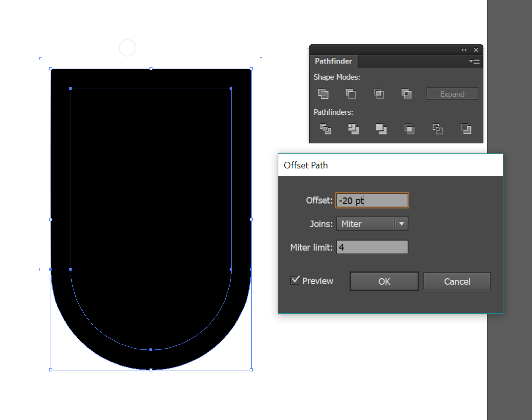Apply the Merge pathfinder
The width and height of the screenshot is (532, 420).
[x=381, y=129]
